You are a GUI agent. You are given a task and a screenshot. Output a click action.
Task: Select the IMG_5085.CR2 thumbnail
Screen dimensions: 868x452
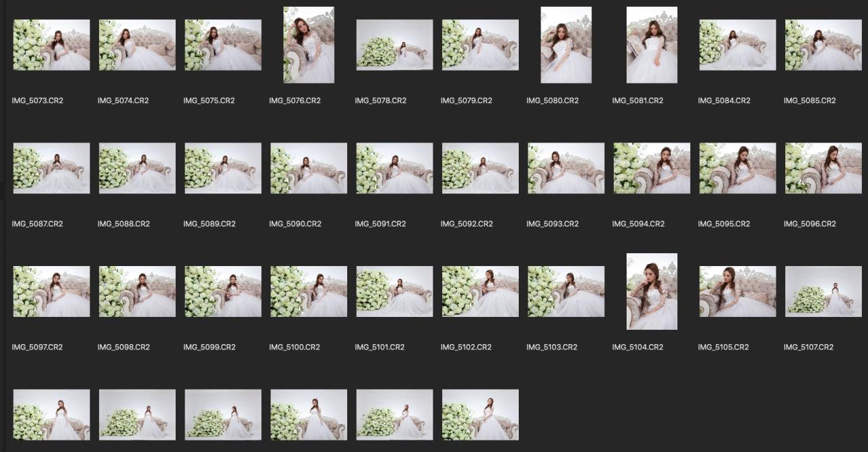point(823,45)
